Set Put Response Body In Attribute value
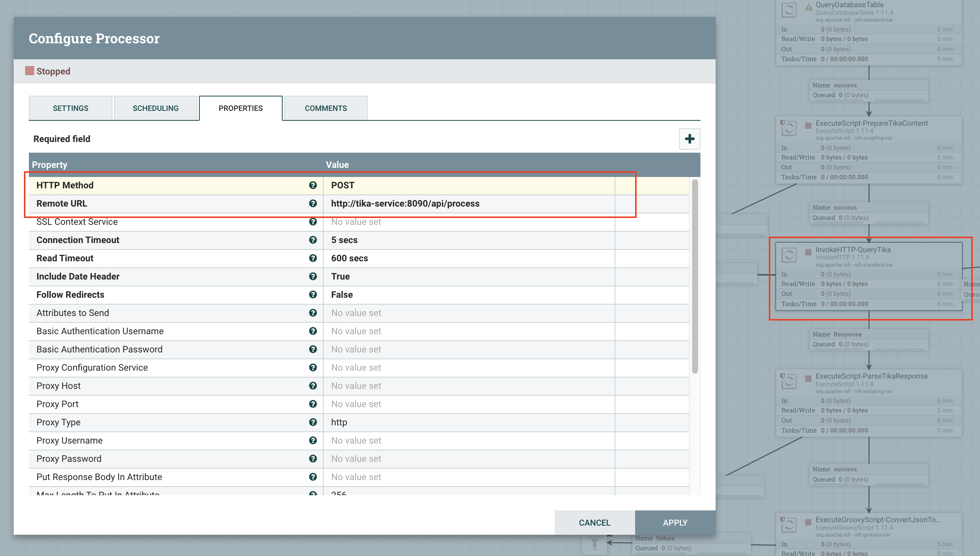This screenshot has width=980, height=556. pos(469,477)
